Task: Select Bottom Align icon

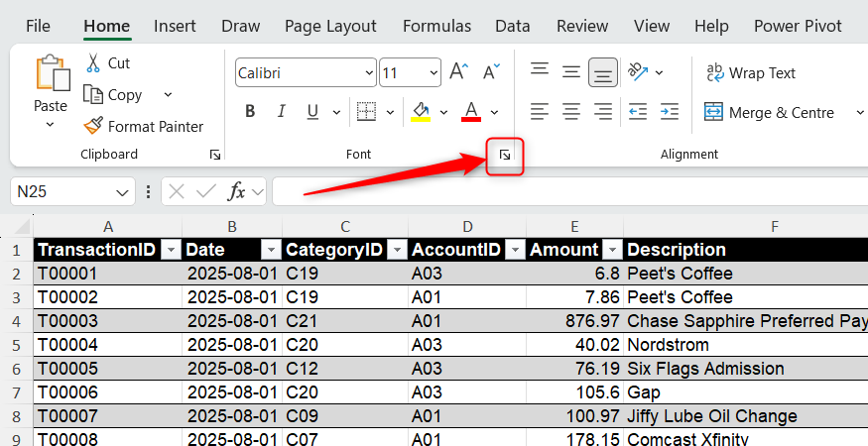Action: click(603, 72)
